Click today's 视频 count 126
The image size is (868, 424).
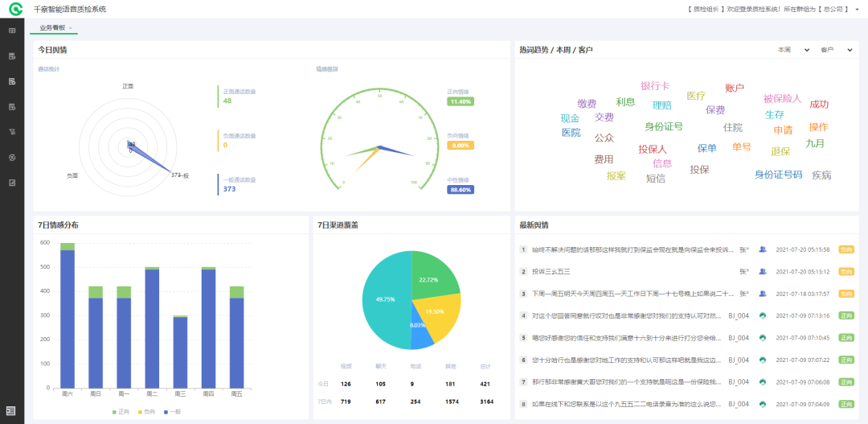point(346,384)
